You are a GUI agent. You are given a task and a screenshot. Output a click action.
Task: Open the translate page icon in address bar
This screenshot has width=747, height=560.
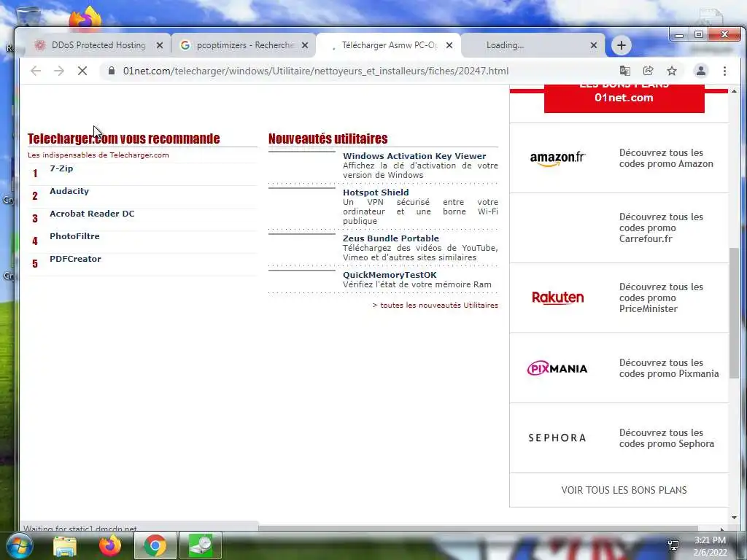(x=624, y=71)
